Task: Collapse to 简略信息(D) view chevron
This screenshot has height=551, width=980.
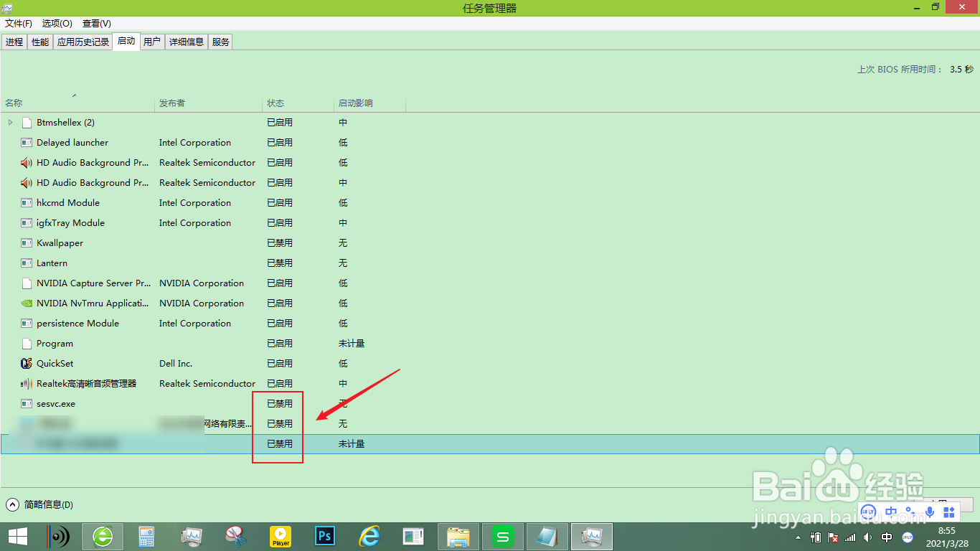Action: (x=12, y=504)
